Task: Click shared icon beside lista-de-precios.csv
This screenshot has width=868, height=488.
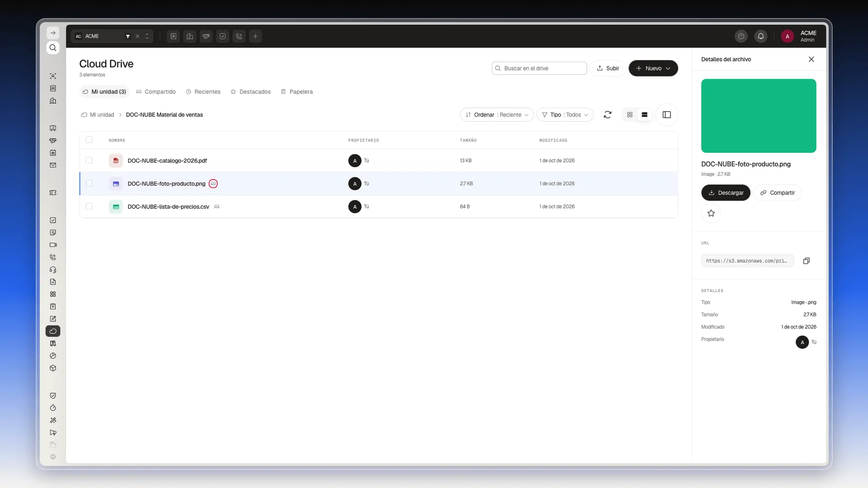Action: click(x=217, y=206)
